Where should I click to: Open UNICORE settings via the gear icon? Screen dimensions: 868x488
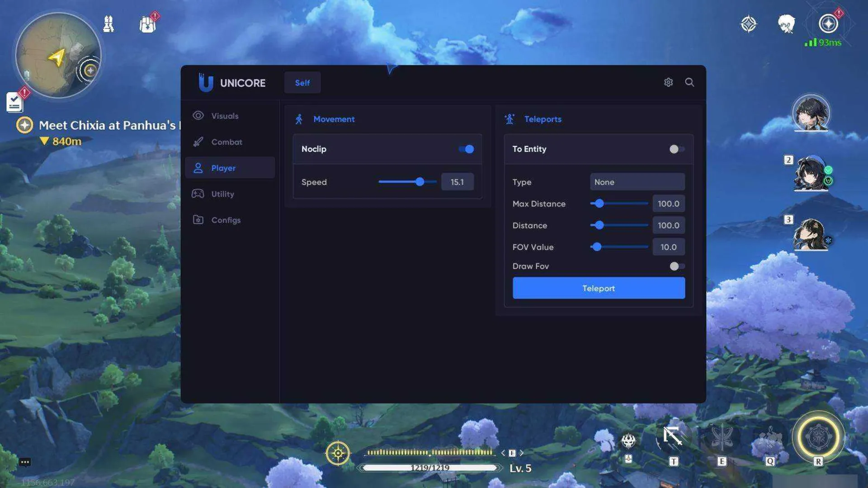(x=668, y=82)
